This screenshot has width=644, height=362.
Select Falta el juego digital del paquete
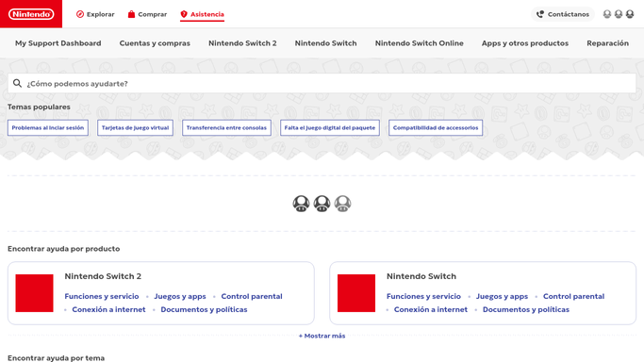(330, 127)
